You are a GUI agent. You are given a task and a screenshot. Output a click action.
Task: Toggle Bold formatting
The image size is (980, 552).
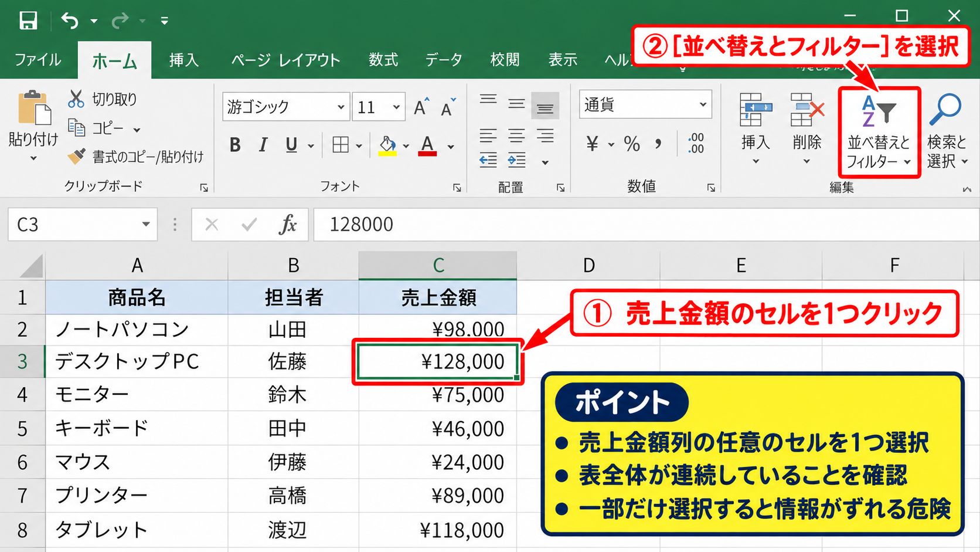tap(235, 145)
